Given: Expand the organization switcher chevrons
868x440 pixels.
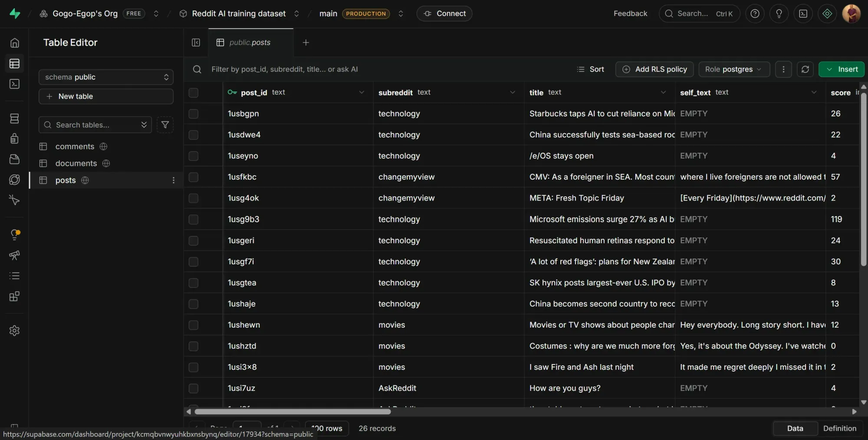Looking at the screenshot, I should point(156,13).
